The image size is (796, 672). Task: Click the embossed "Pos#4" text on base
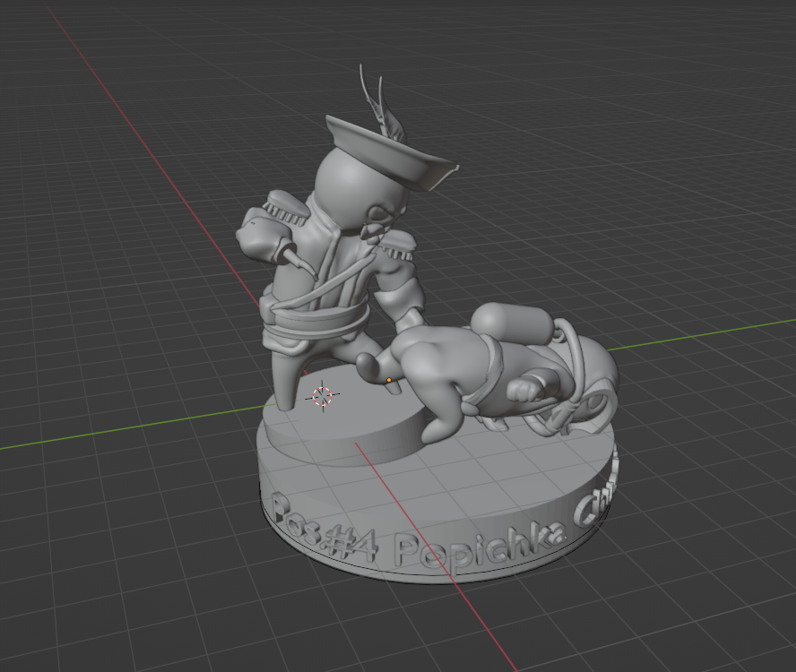click(324, 529)
